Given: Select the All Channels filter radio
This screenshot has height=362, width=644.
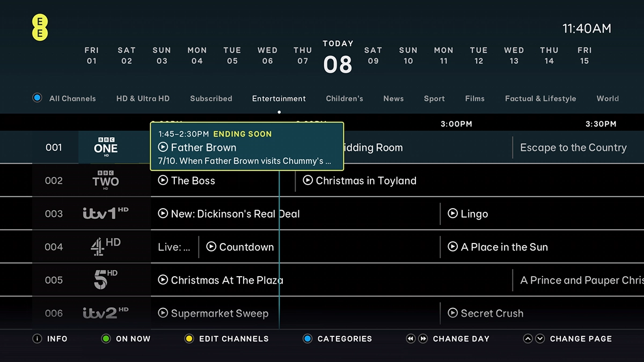Looking at the screenshot, I should (x=37, y=98).
